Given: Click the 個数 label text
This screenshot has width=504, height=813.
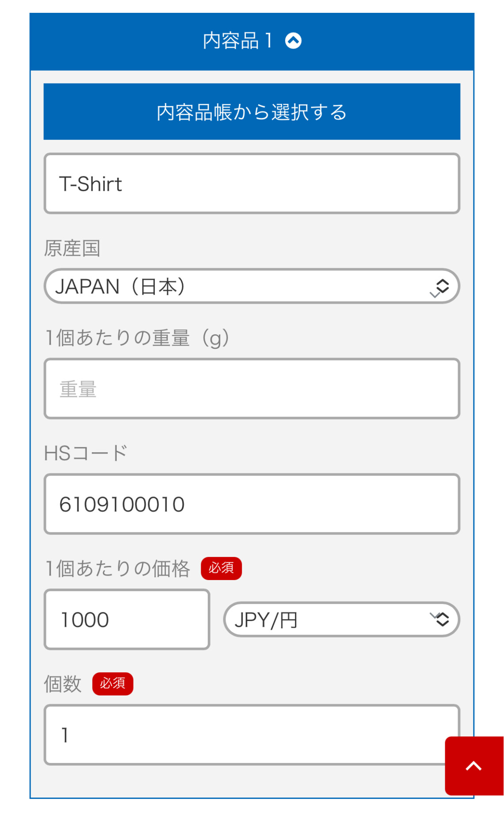Looking at the screenshot, I should click(63, 684).
